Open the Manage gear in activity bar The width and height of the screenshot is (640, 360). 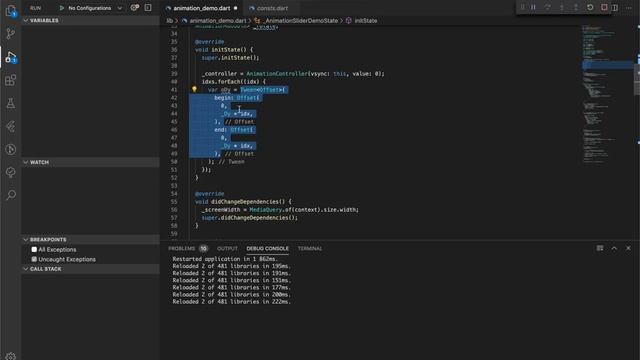pos(11,356)
